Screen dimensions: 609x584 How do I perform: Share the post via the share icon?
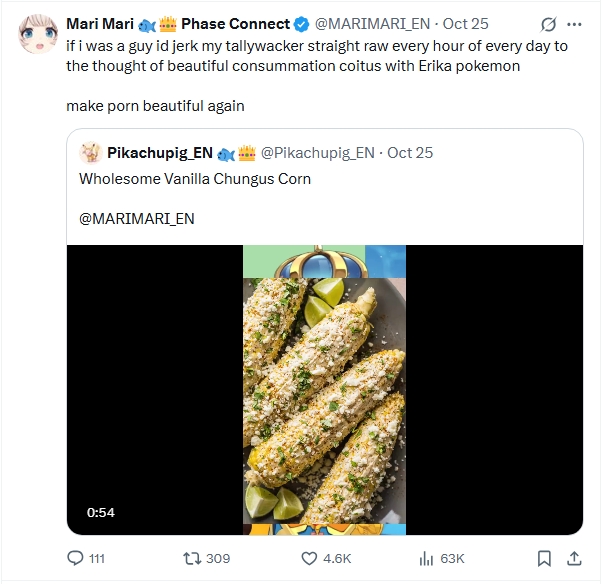[574, 558]
